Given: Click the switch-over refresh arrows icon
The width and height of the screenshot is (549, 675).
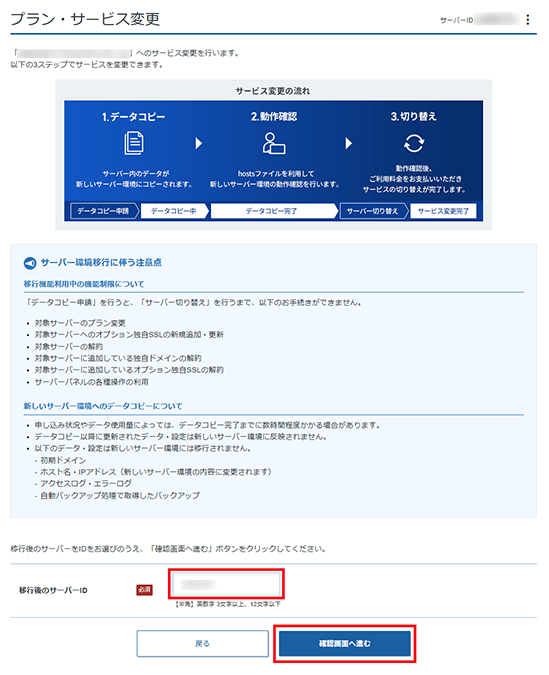Looking at the screenshot, I should point(414,143).
